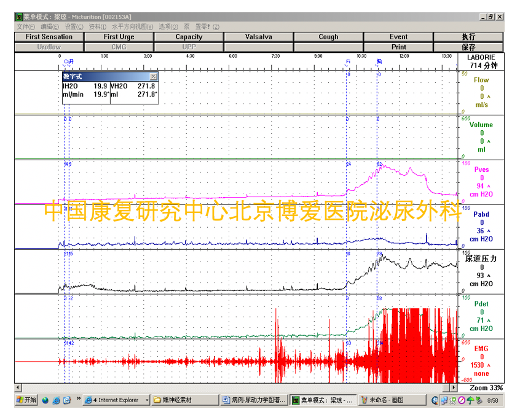
Task: Click the right arrow of the horizontal scrollbar
Action: tap(454, 387)
